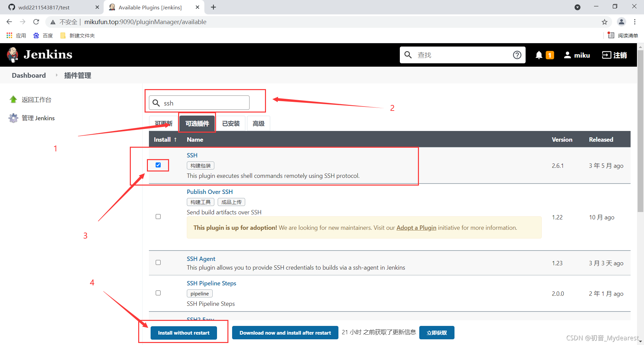The image size is (644, 345).
Task: Open a new browser tab with the plus icon
Action: click(x=213, y=7)
